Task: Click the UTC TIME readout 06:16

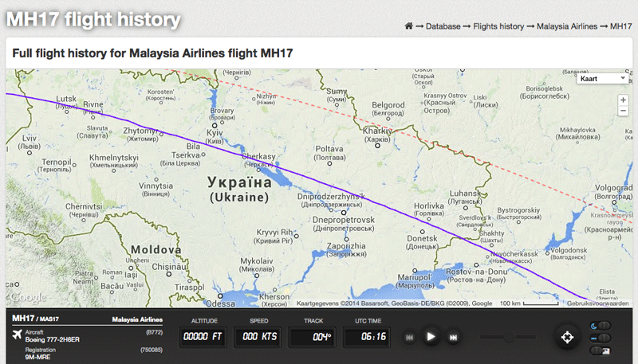Action: 368,337
